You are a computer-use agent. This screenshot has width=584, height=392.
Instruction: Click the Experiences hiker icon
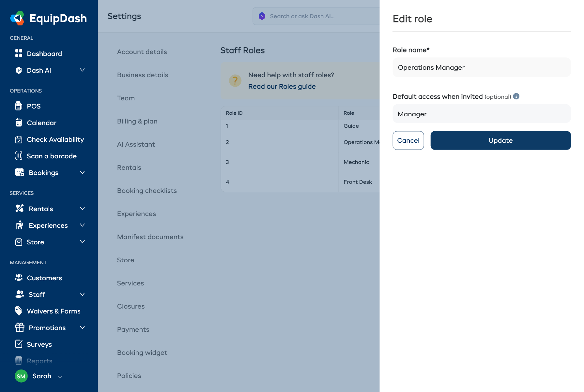[x=20, y=225]
